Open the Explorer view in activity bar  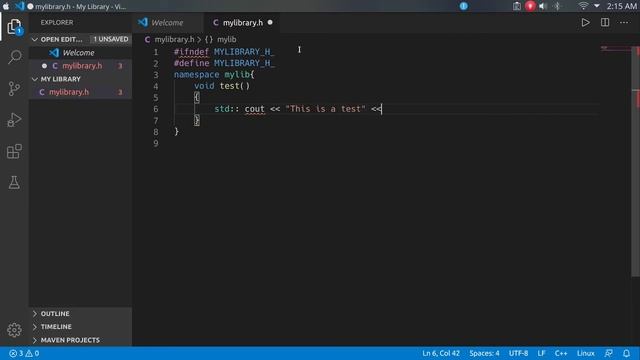(14, 27)
